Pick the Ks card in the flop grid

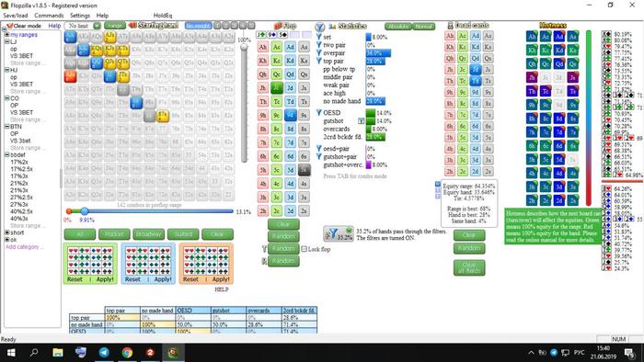click(x=304, y=61)
